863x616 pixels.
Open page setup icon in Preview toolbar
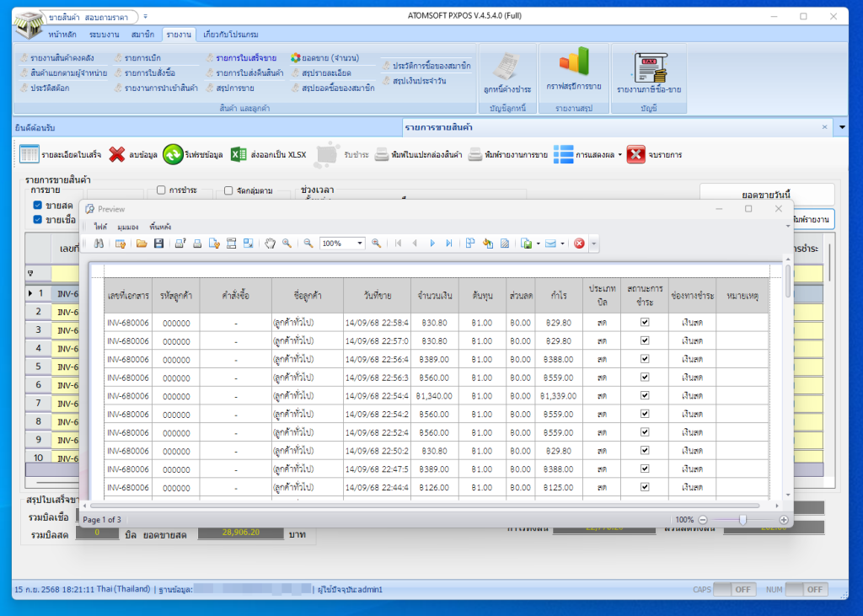click(x=214, y=244)
